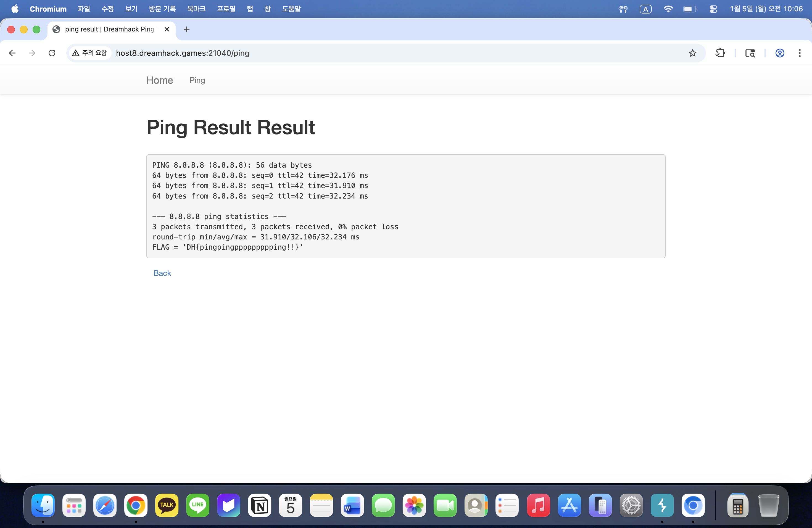Open macOS Control Center in menu bar

click(x=713, y=9)
